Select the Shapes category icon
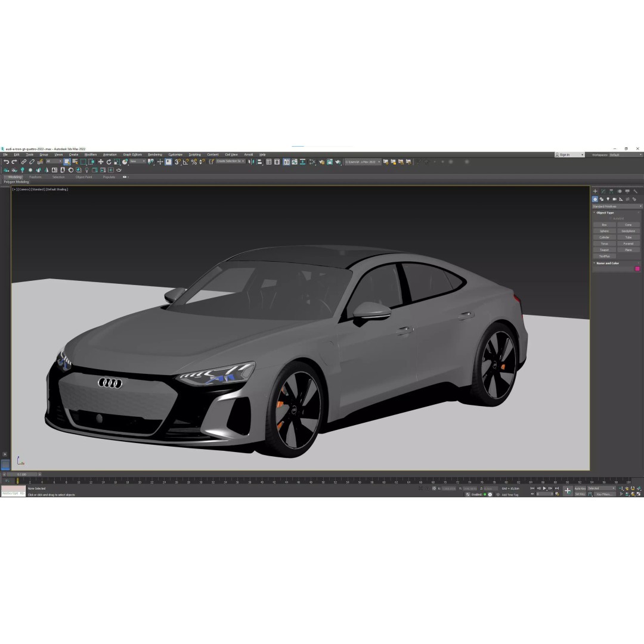 [602, 199]
